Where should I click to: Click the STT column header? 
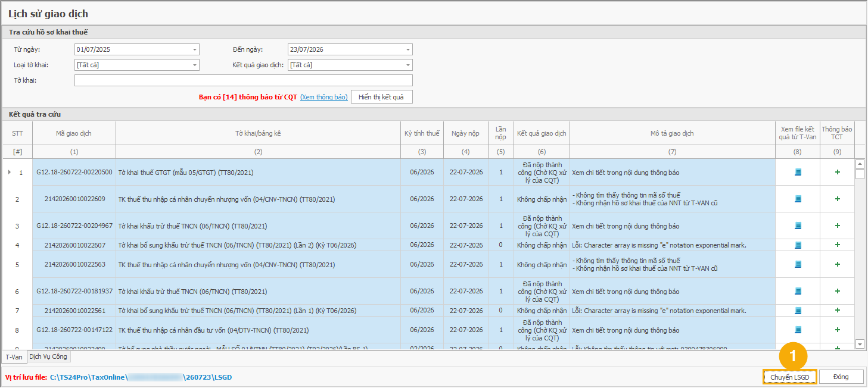coord(17,133)
